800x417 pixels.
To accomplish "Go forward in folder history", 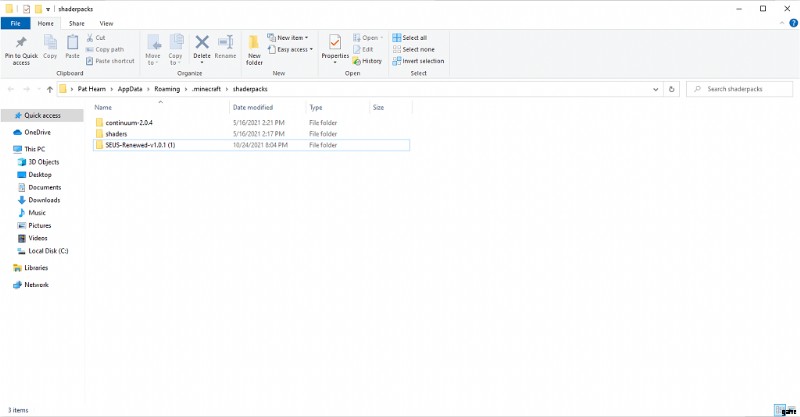I will pyautogui.click(x=27, y=89).
